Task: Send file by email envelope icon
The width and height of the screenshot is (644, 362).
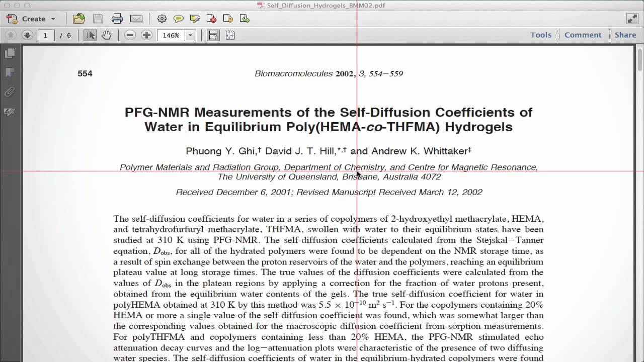Action: (x=136, y=19)
